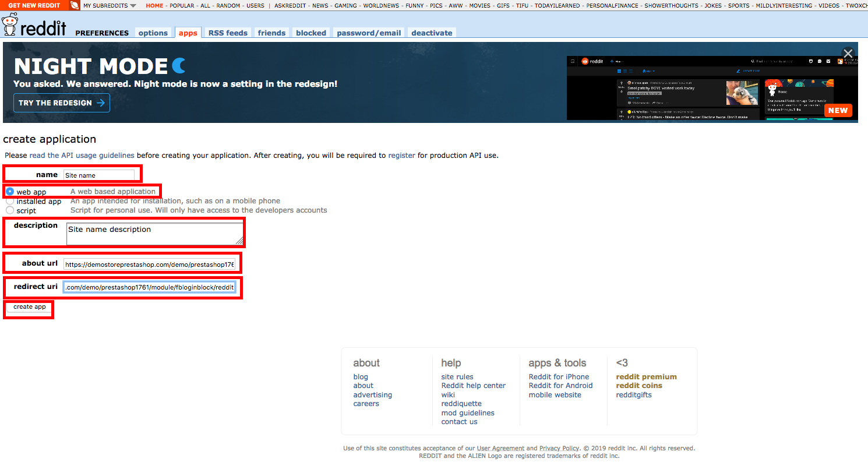The width and height of the screenshot is (868, 476).
Task: Close the Night Mode banner
Action: pyautogui.click(x=848, y=53)
